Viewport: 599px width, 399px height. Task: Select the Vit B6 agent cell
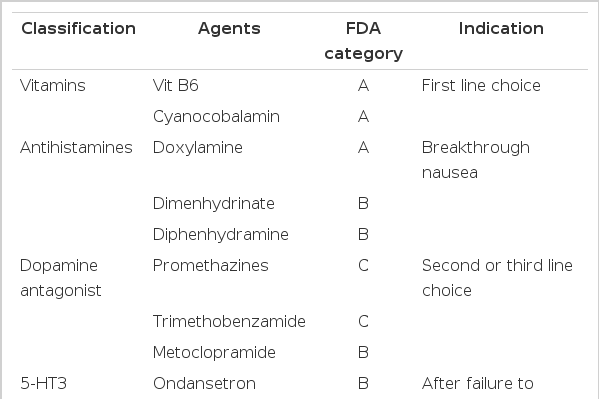(x=176, y=86)
